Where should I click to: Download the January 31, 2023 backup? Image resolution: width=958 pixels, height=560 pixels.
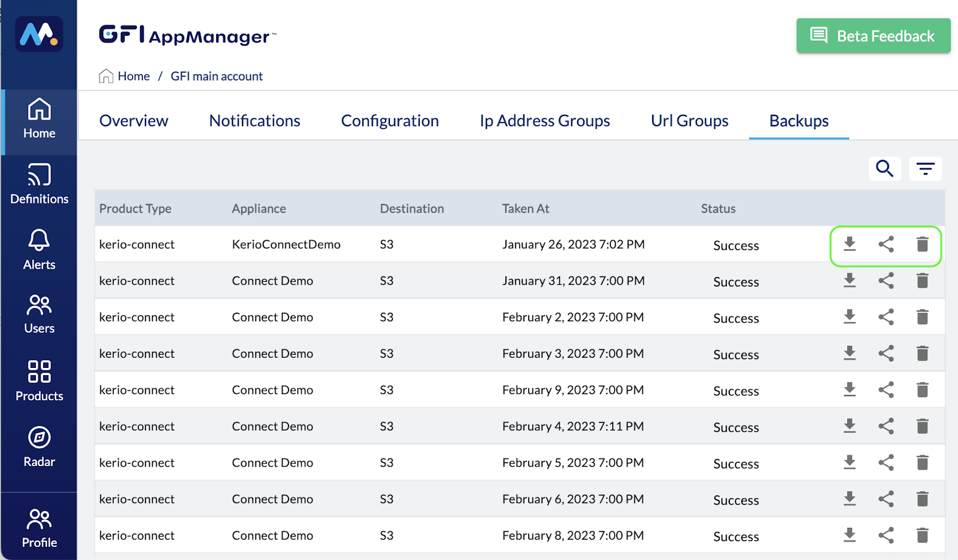click(x=850, y=281)
